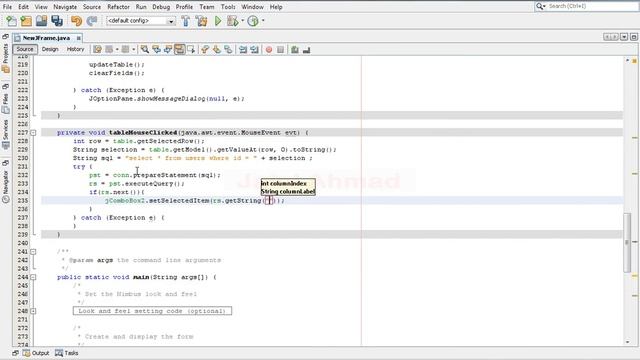Expand folded Look and feel code at line 248
640x360 pixels.
[33, 311]
